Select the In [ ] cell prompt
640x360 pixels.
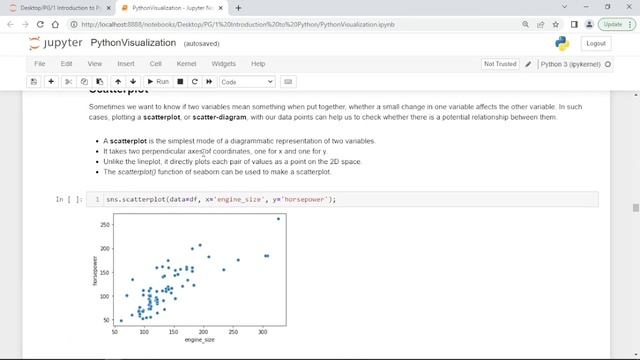pyautogui.click(x=69, y=199)
